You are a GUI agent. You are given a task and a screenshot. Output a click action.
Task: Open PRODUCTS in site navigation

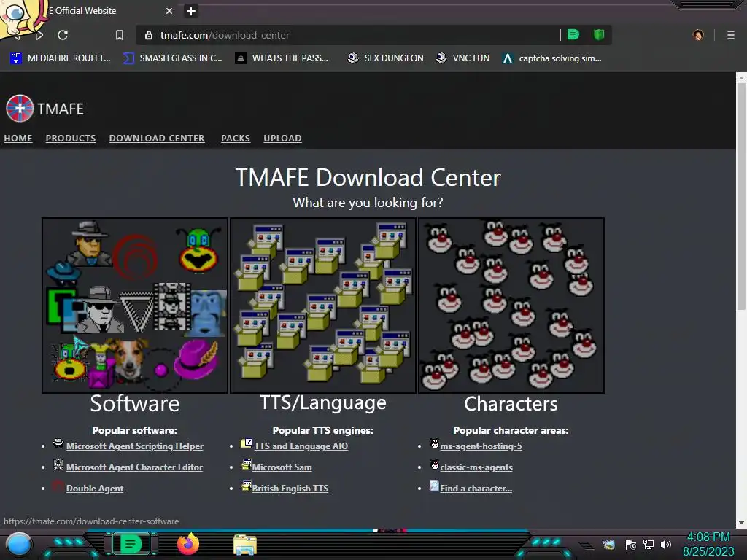pos(71,138)
